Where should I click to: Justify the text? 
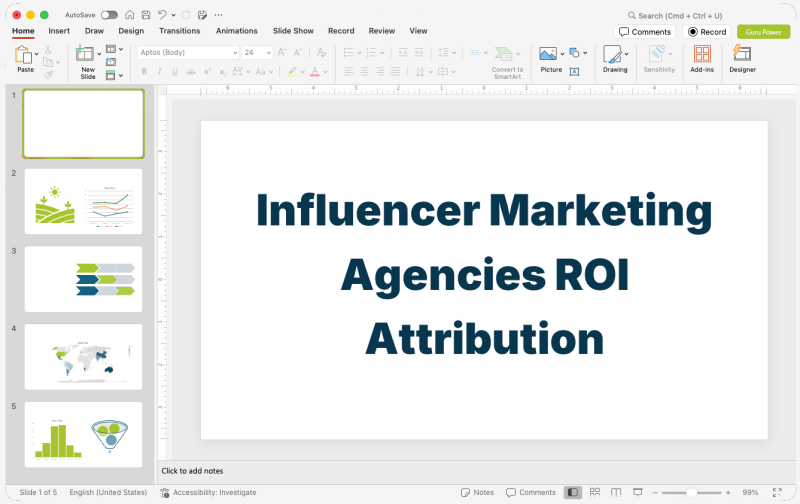[x=395, y=71]
